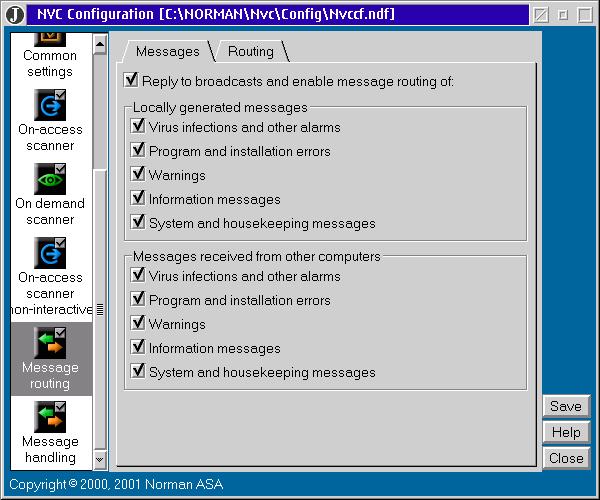Toggle local Virus infections and other alarms
The width and height of the screenshot is (600, 500).
pos(138,125)
